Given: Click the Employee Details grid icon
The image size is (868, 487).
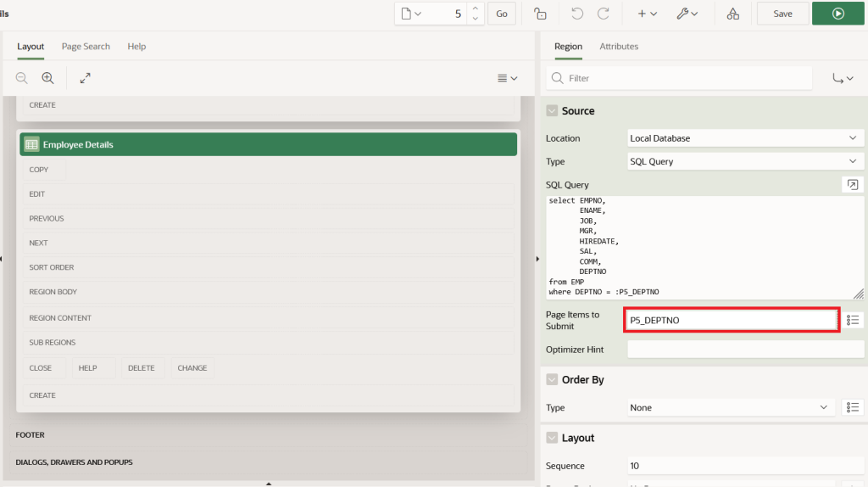Looking at the screenshot, I should [x=31, y=144].
